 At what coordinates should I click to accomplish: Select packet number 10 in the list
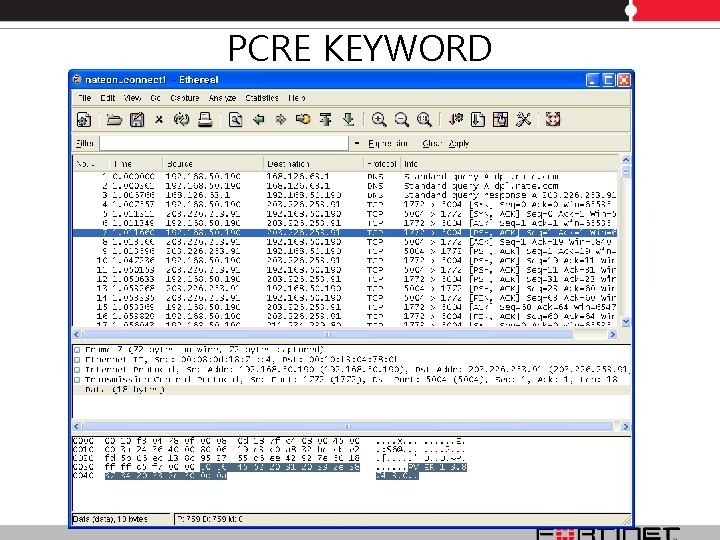(x=346, y=260)
